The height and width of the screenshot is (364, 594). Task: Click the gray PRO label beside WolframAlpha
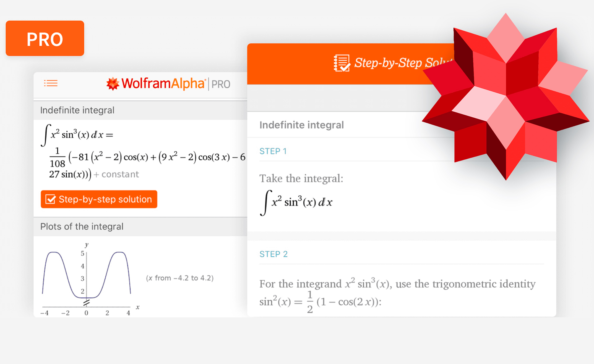[x=221, y=84]
